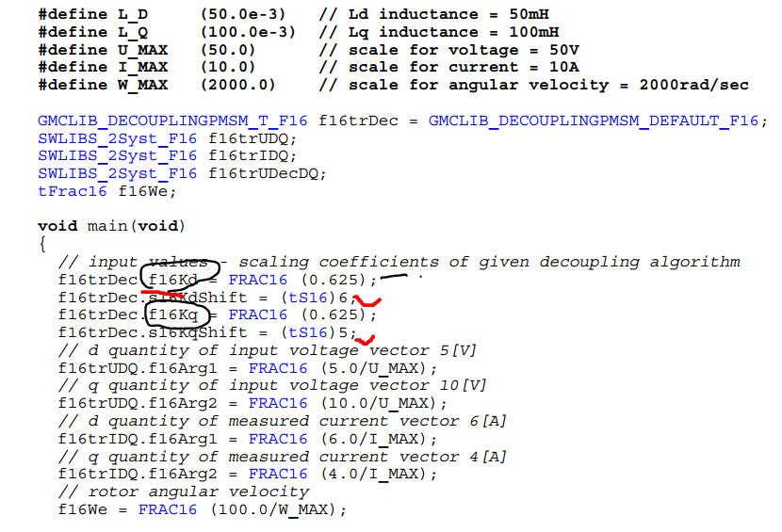Click the L_Q define value (100.0e-3)
This screenshot has height=532, width=782.
[248, 32]
